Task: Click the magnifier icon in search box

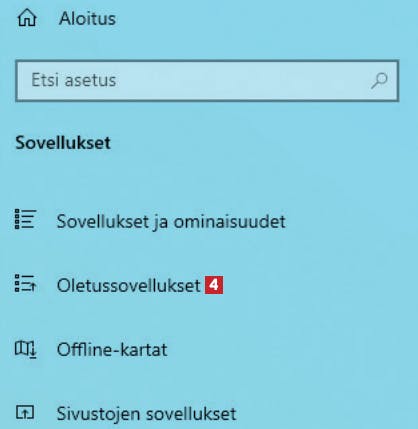Action: (379, 81)
